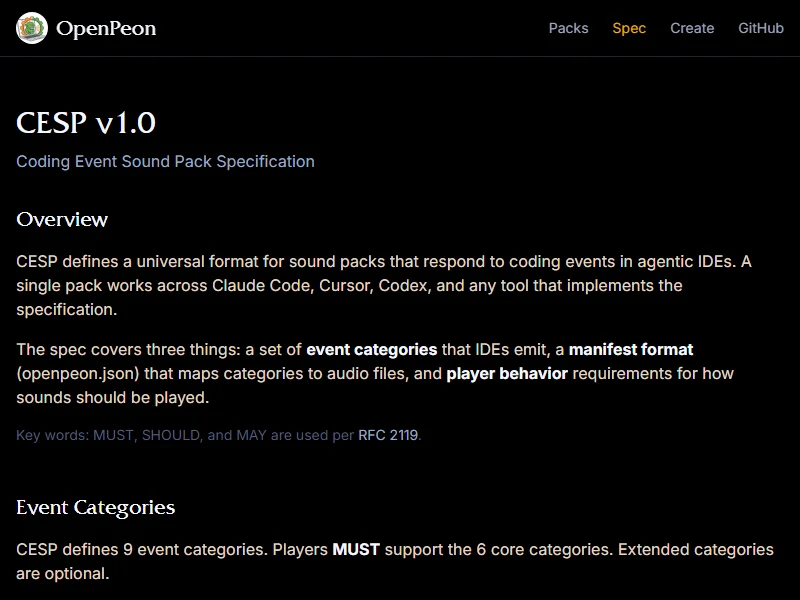Click the OpenPeon logo icon
Viewport: 800px width, 600px height.
[32, 28]
